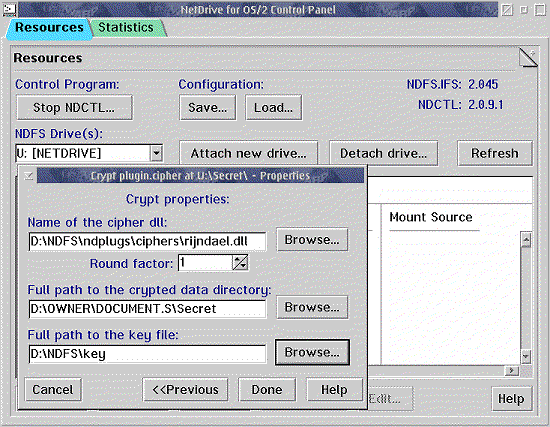Browse for the crypted data directory
Screen dimensions: 550x427
[312, 307]
